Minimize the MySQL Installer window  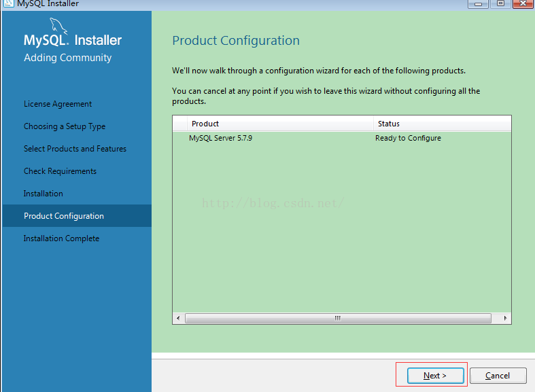[x=478, y=4]
